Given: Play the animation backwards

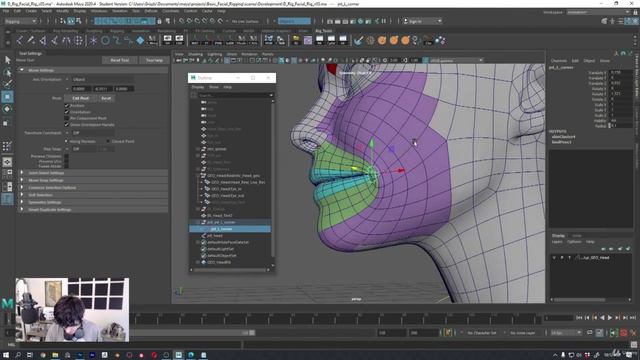Looking at the screenshot, I should [602, 318].
